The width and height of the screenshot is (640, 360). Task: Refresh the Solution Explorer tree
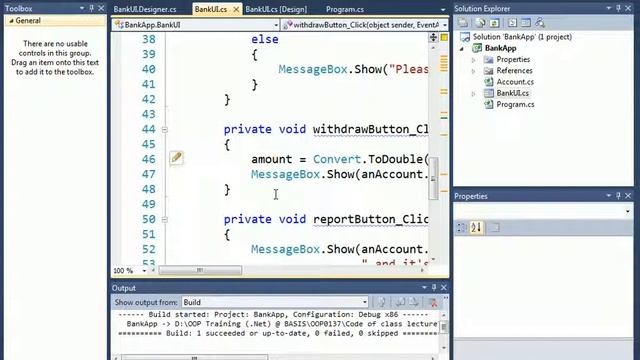pos(494,23)
